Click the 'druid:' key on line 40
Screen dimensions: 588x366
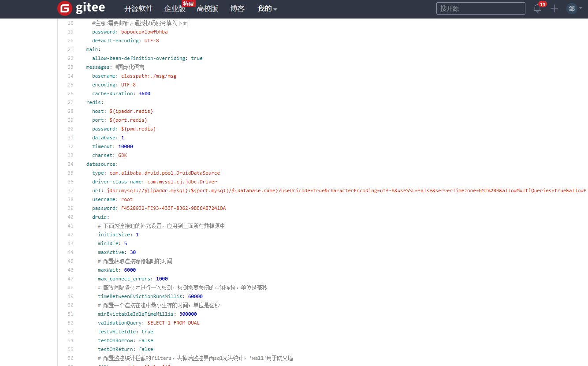coord(100,217)
